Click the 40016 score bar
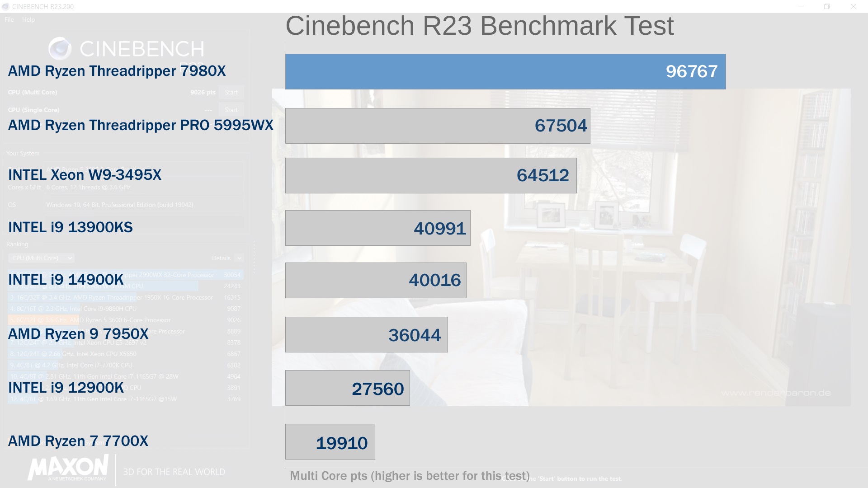 tap(376, 280)
